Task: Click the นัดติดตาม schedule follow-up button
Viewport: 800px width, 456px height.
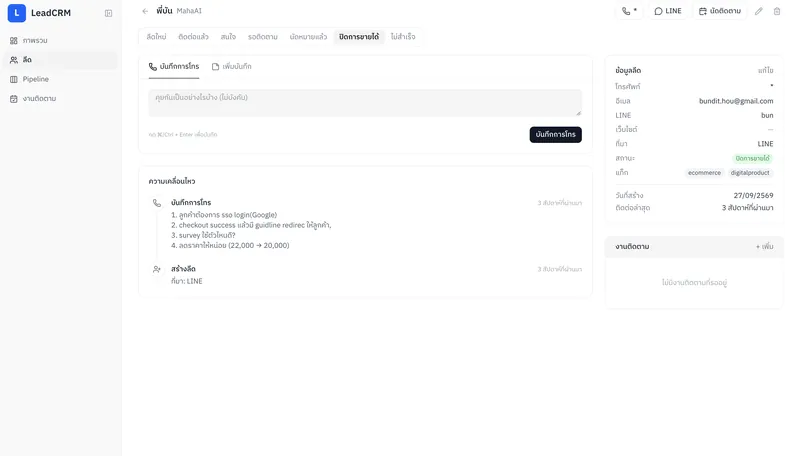Action: [x=719, y=11]
